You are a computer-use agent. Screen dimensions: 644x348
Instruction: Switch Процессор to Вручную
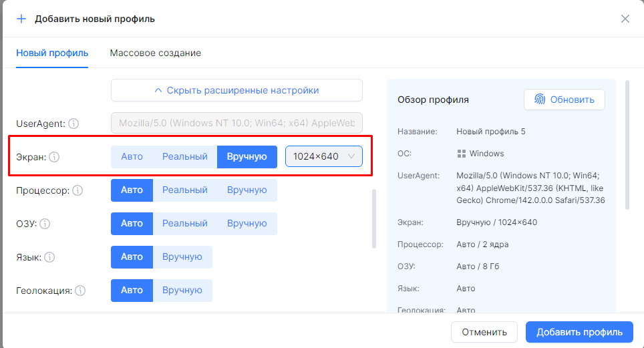(247, 190)
